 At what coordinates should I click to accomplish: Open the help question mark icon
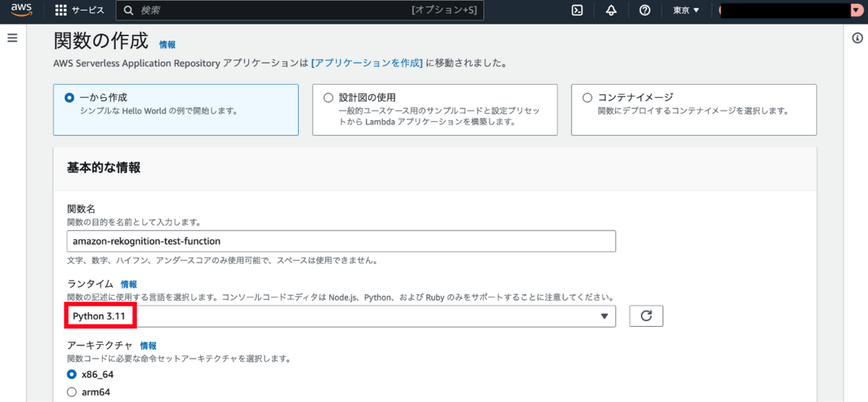[x=645, y=10]
